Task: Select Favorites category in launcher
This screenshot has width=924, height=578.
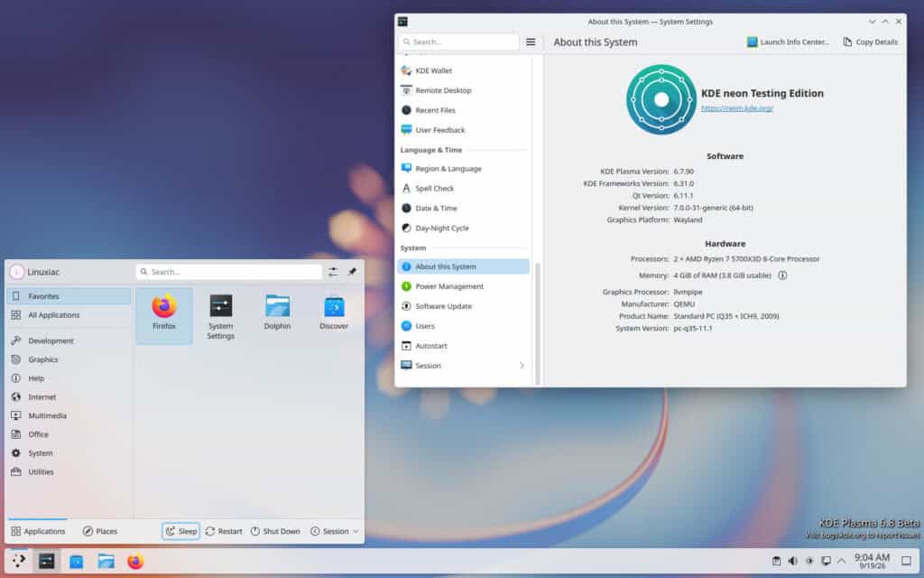Action: [69, 296]
